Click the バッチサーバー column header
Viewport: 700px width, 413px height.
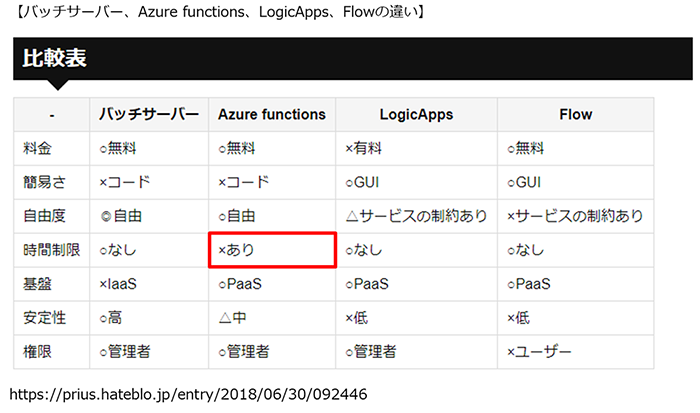click(149, 115)
